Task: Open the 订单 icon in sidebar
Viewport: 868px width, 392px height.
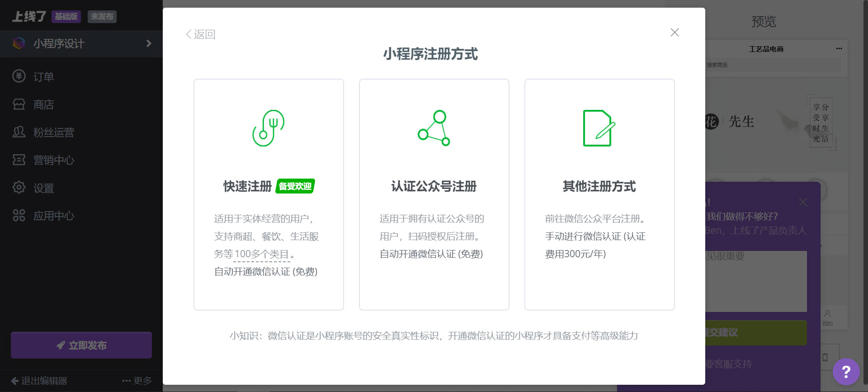Action: point(19,76)
